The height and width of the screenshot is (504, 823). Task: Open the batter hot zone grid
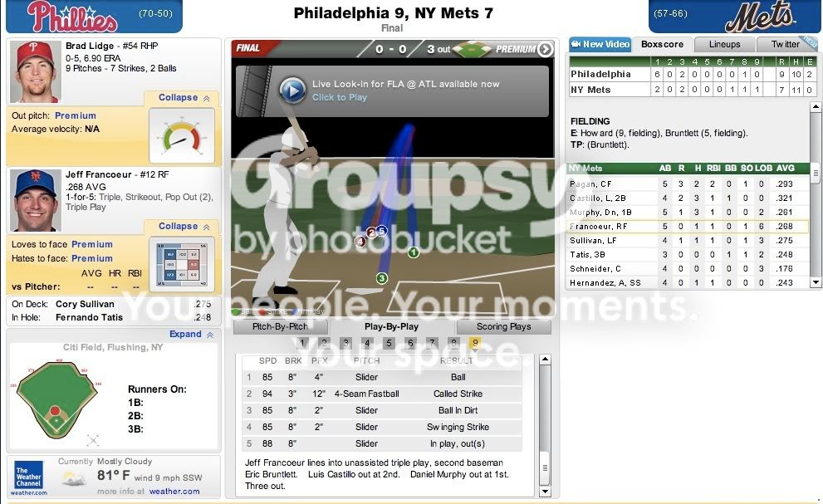pyautogui.click(x=182, y=264)
